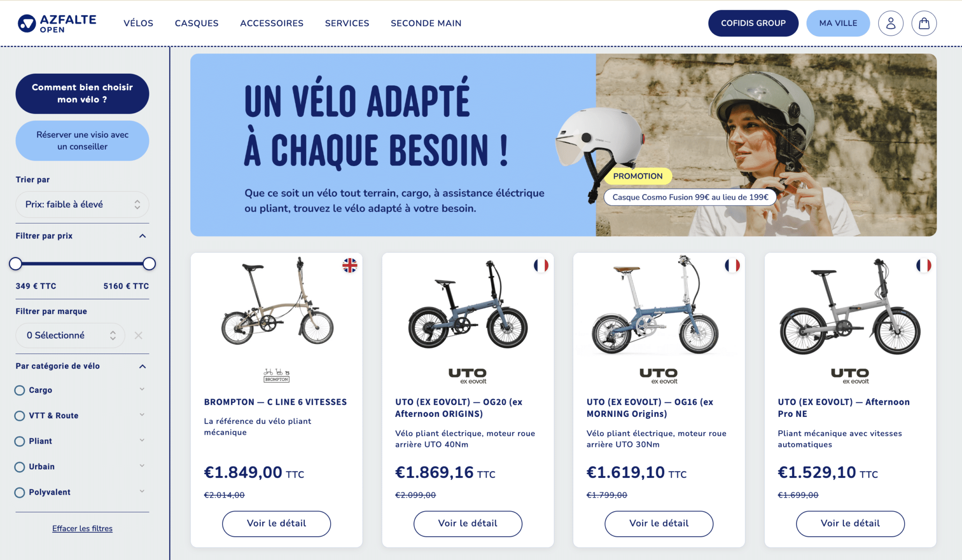Click the Brompton brand logo

pyautogui.click(x=276, y=375)
